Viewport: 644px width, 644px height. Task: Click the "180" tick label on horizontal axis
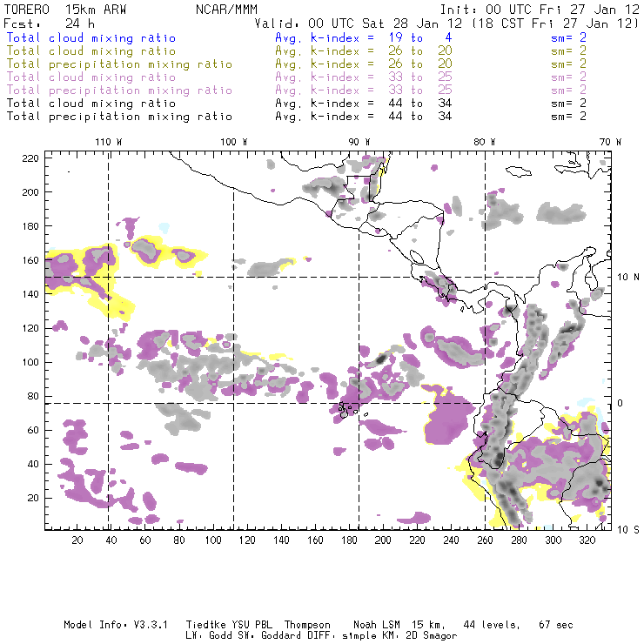[x=349, y=540]
